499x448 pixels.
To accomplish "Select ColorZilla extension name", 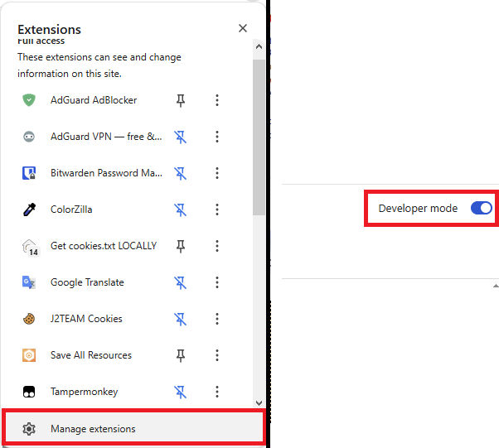I will [x=71, y=210].
